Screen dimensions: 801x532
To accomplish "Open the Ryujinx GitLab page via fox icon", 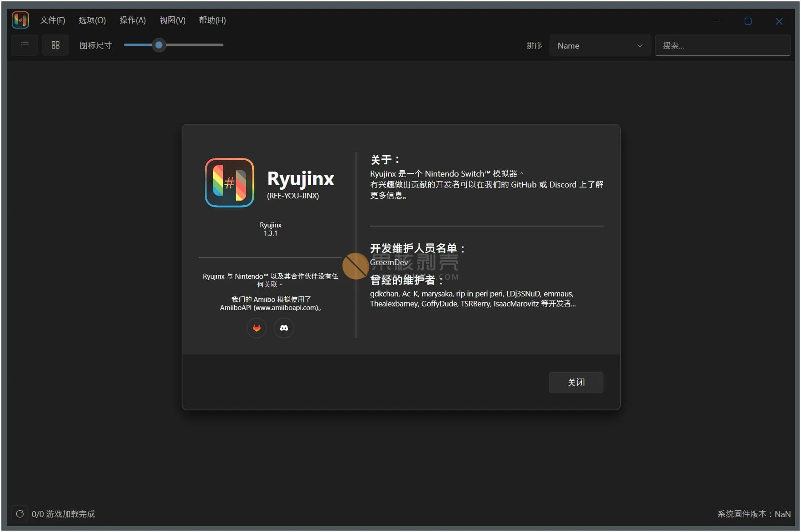I will click(x=257, y=328).
